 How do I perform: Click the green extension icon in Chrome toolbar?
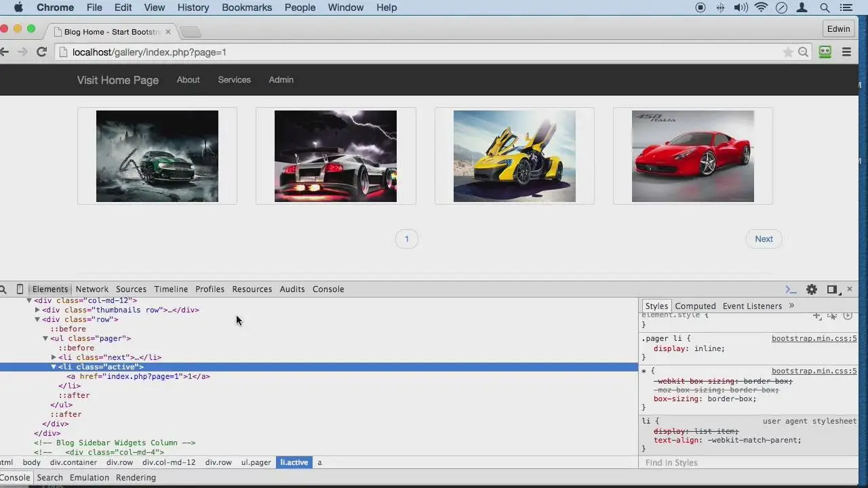click(825, 52)
